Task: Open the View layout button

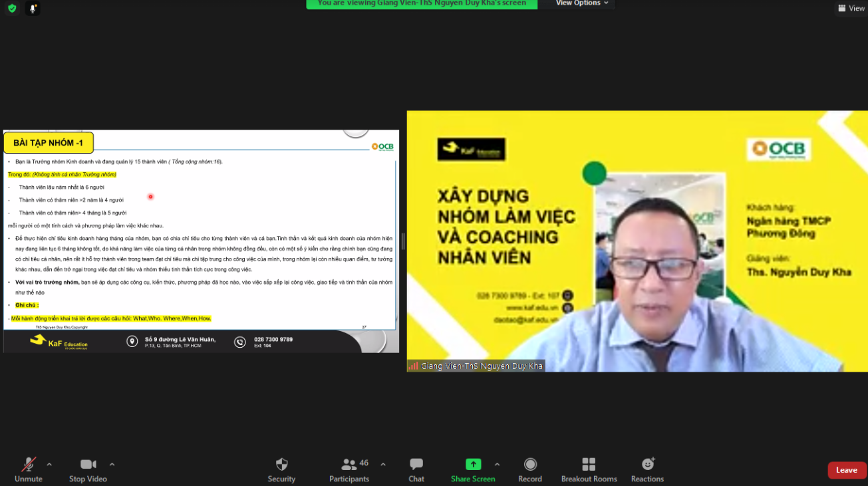Action: tap(851, 8)
